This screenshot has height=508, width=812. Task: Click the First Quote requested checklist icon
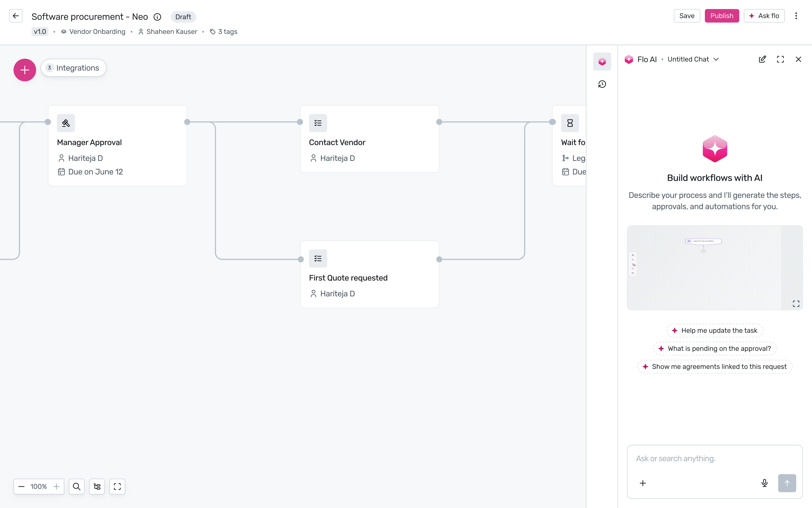tap(318, 258)
